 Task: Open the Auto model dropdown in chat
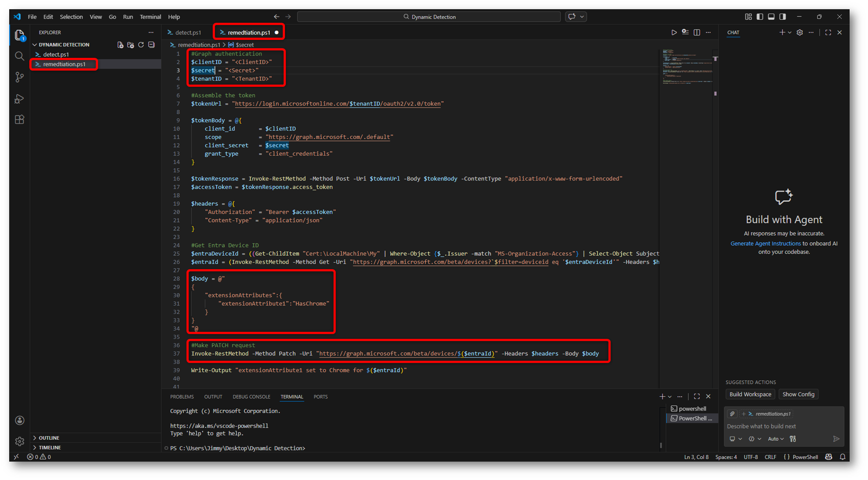776,439
